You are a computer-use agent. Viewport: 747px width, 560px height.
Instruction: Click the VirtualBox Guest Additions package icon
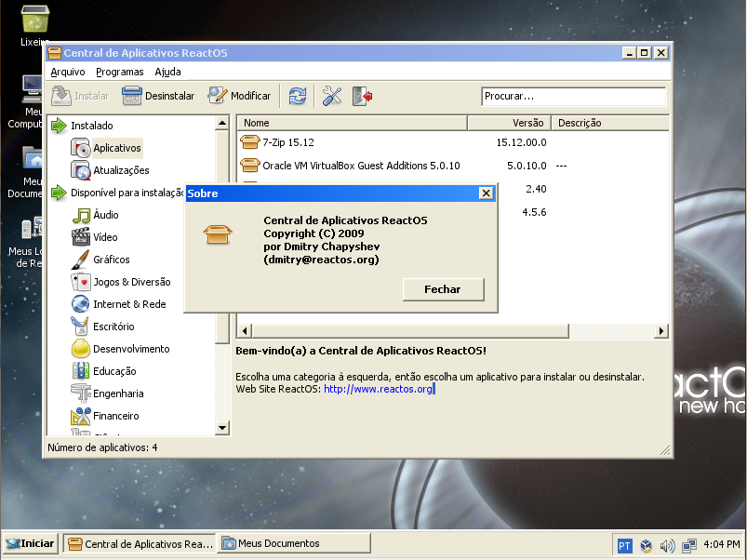coord(249,166)
